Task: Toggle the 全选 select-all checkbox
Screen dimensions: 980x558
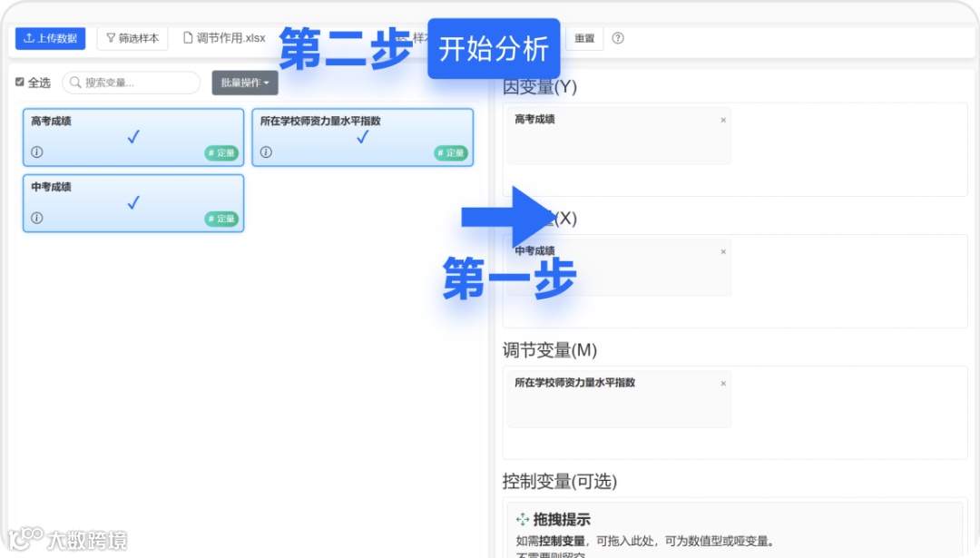Action: click(x=20, y=82)
